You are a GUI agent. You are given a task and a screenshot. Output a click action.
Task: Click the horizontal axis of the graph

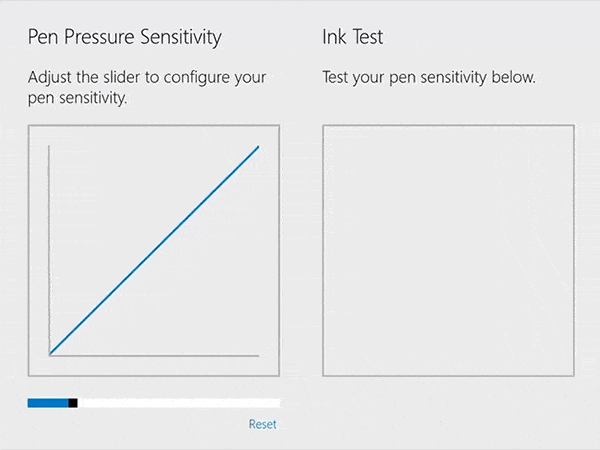point(154,354)
